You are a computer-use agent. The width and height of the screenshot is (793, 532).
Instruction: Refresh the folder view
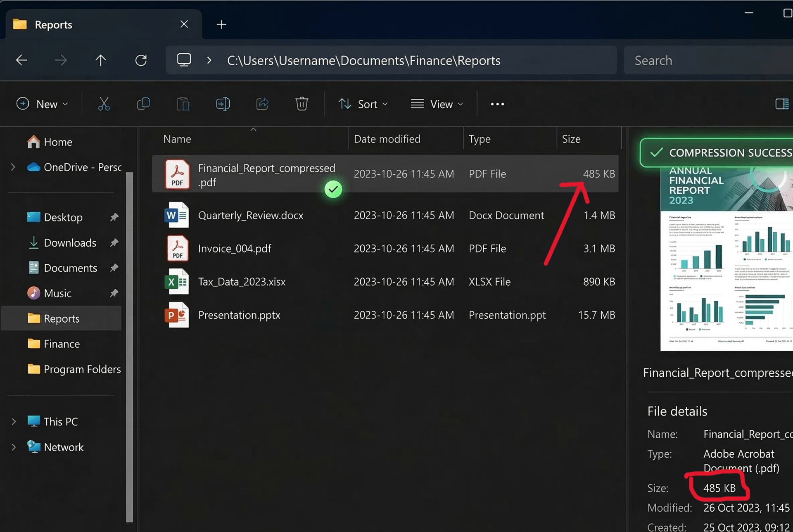[141, 60]
